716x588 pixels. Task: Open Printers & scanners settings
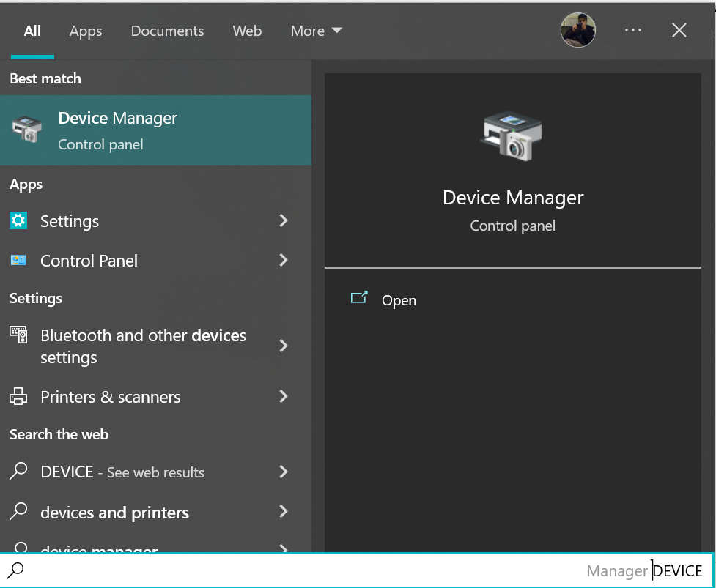click(155, 397)
